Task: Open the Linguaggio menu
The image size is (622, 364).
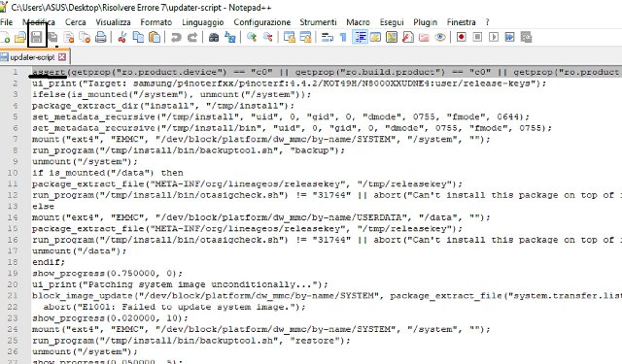Action: (x=203, y=22)
